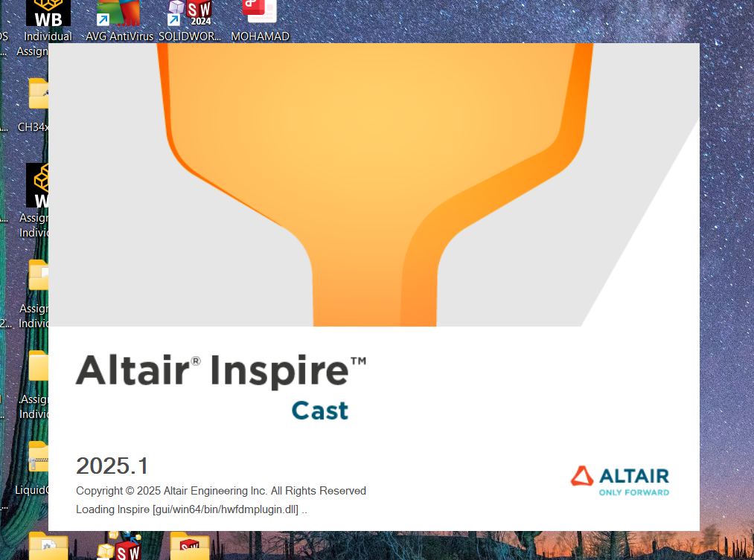Click the Altair logo on splash screen
This screenshot has width=754, height=560.
pos(619,480)
